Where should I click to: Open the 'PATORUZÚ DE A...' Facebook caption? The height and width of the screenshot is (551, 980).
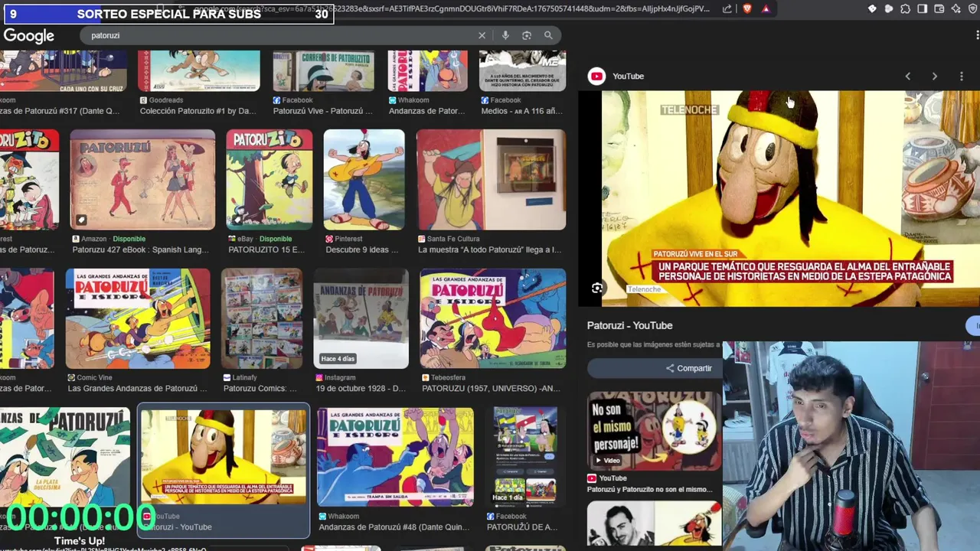pyautogui.click(x=521, y=527)
